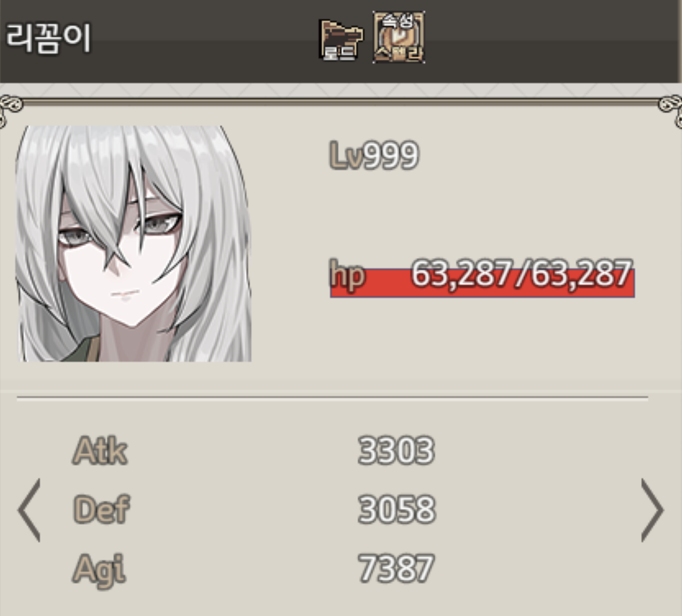The height and width of the screenshot is (616, 682).
Task: Select the 속성 스텔라 attribute icon
Action: (x=399, y=37)
